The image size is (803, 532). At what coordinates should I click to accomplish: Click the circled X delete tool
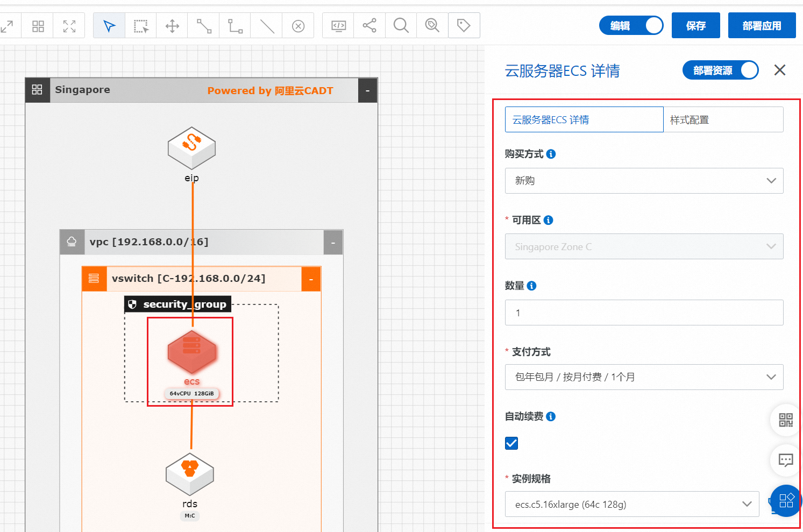[298, 26]
